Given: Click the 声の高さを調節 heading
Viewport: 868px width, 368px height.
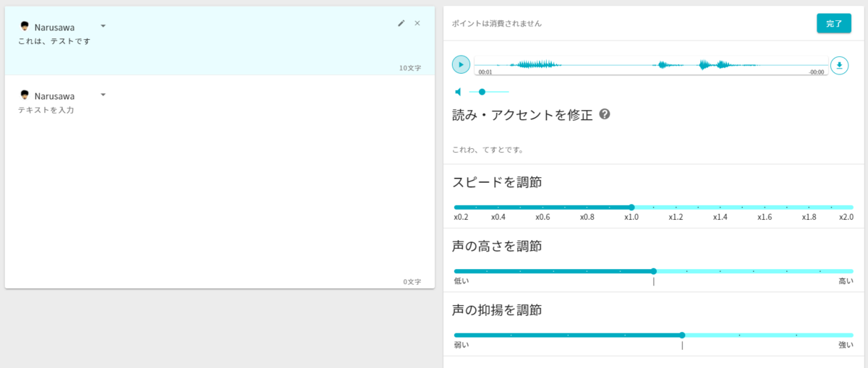Looking at the screenshot, I should pyautogui.click(x=497, y=246).
